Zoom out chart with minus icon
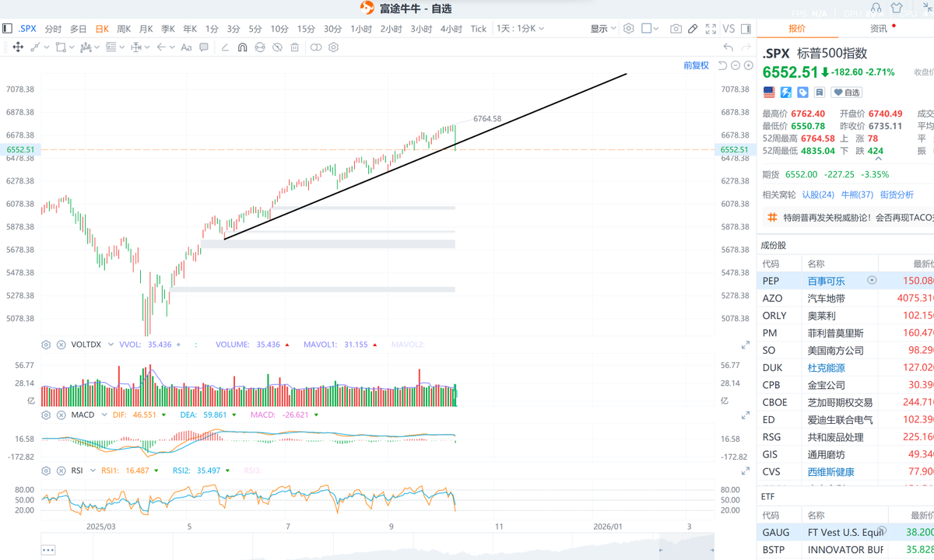 (735, 65)
